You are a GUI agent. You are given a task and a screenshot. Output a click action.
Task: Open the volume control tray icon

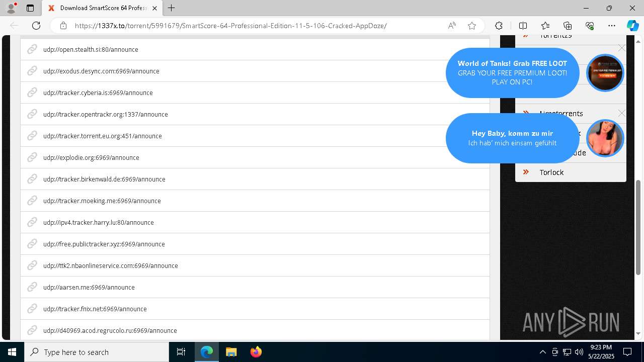pos(579,352)
